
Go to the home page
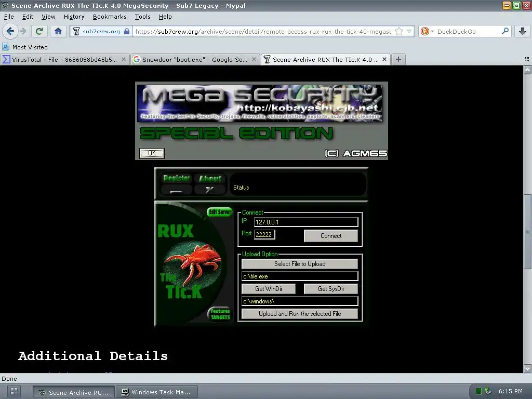(x=58, y=32)
